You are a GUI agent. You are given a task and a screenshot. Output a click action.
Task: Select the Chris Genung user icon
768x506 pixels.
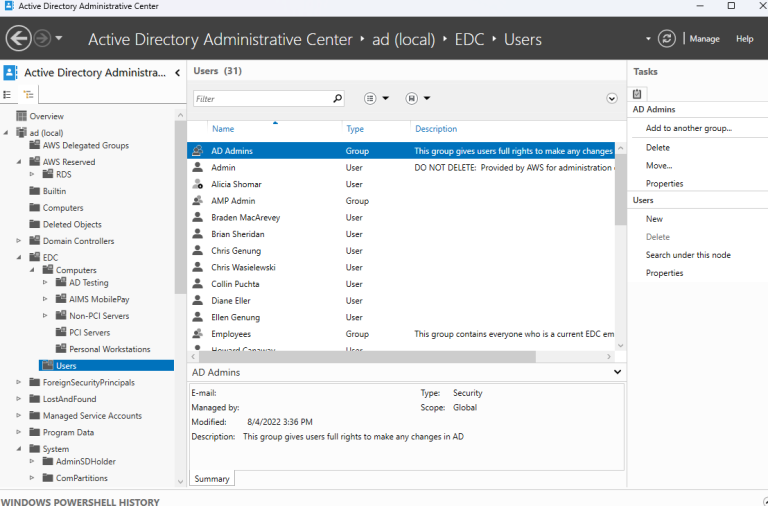tap(197, 251)
